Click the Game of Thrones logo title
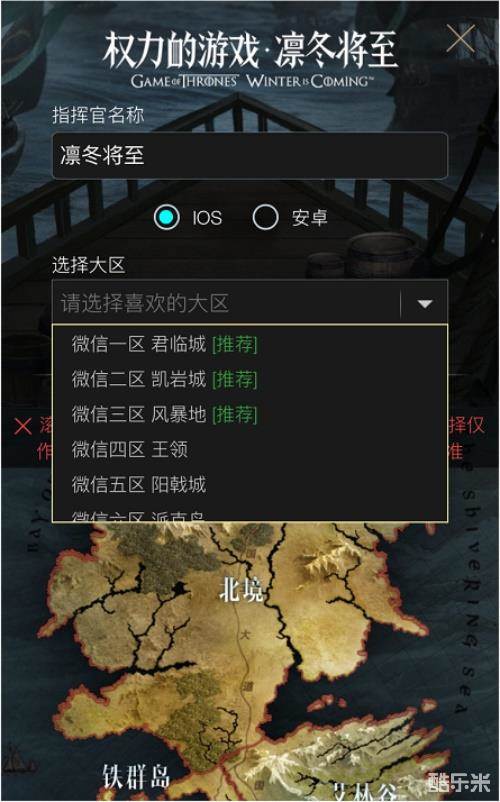 point(250,59)
